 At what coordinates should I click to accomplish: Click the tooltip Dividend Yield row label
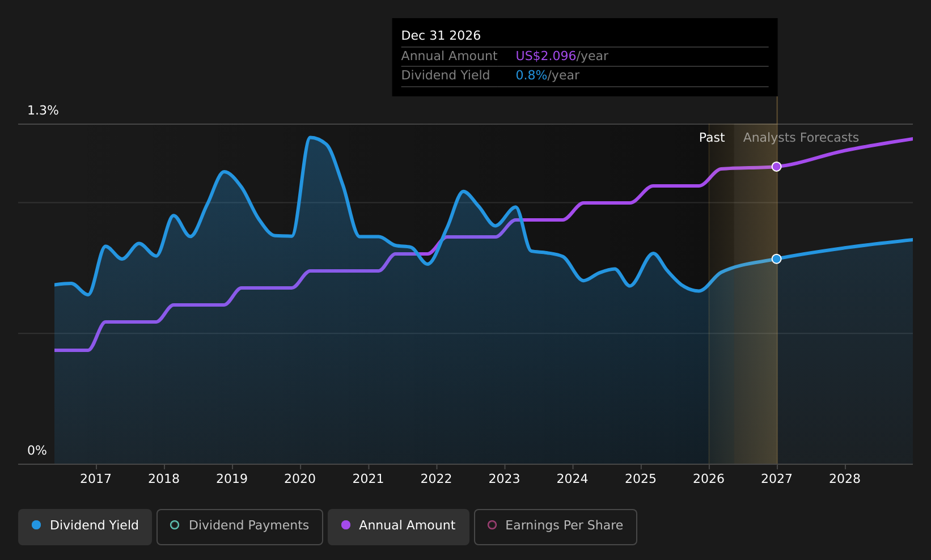(445, 75)
